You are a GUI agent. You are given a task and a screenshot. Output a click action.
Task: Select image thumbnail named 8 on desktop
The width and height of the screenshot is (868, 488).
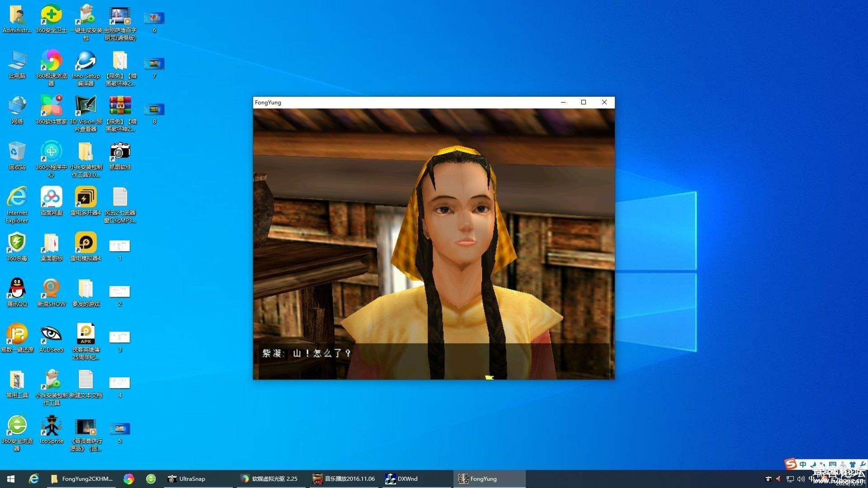154,113
